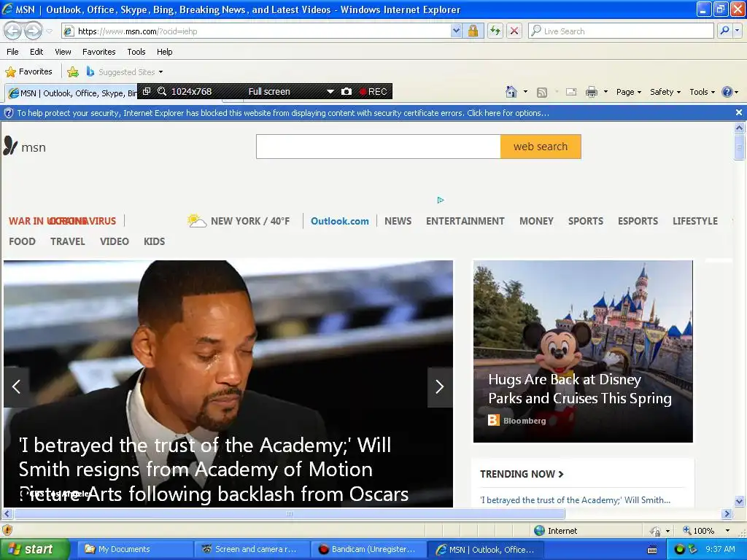Open the recent pages dropdown arrow
Screen dimensions: 747x560
49,31
